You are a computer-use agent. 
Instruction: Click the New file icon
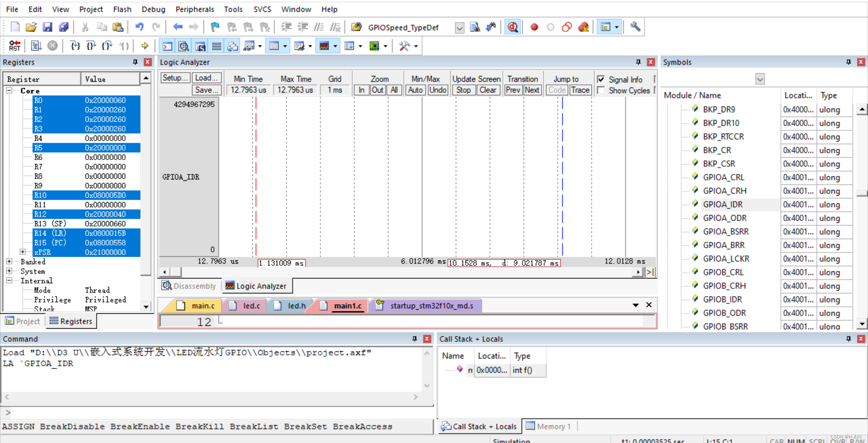(x=15, y=27)
